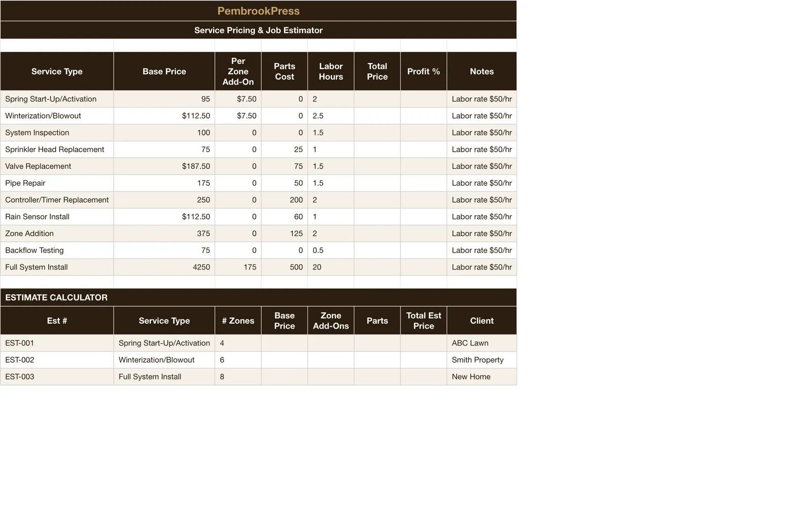Viewport: 812px width, 522px height.
Task: Select the System Inspection service cell
Action: tap(57, 132)
